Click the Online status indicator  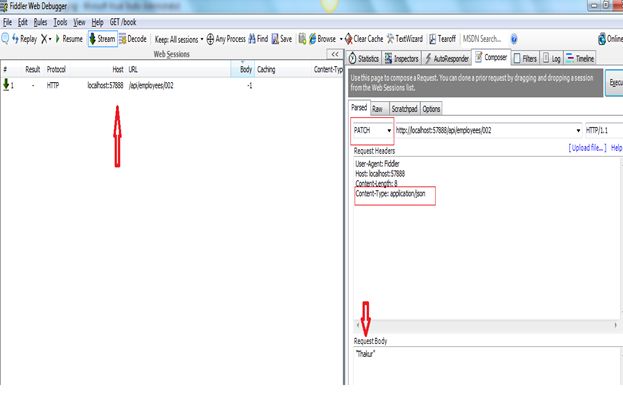click(611, 39)
